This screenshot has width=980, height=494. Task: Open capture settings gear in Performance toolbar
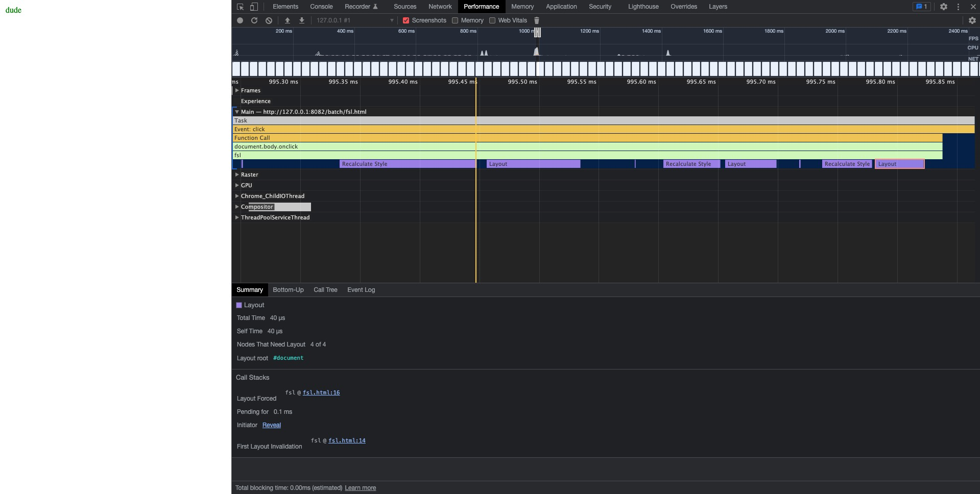pos(972,20)
